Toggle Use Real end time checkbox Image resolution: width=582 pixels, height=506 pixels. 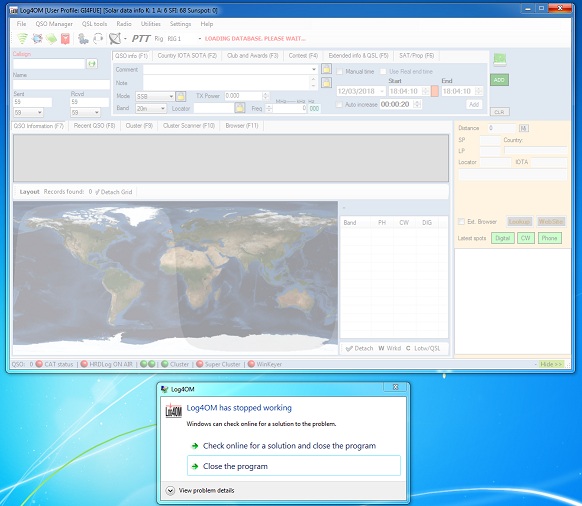383,71
